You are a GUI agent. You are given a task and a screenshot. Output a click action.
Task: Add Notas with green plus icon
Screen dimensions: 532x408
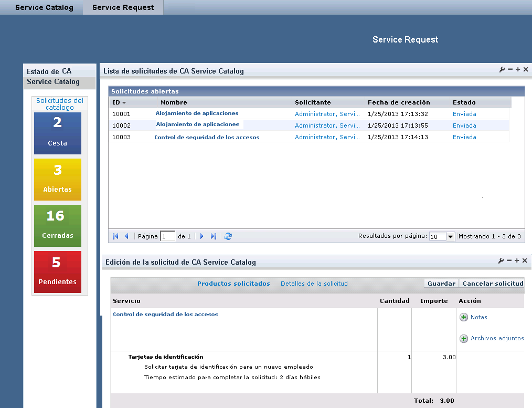click(464, 317)
